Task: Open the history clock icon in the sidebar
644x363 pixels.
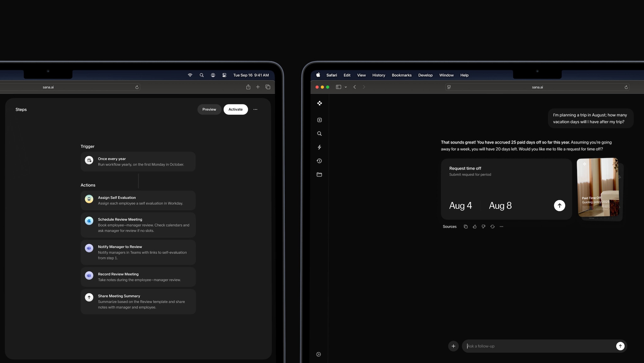Action: (319, 161)
